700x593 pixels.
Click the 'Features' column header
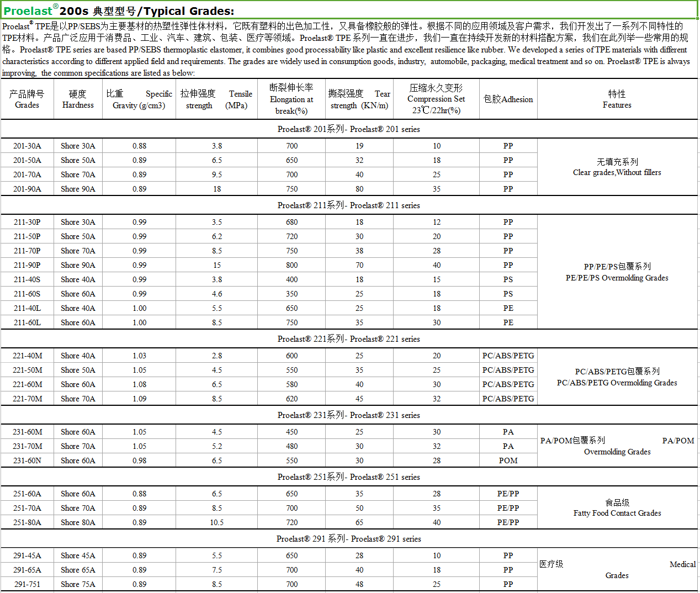click(x=617, y=99)
